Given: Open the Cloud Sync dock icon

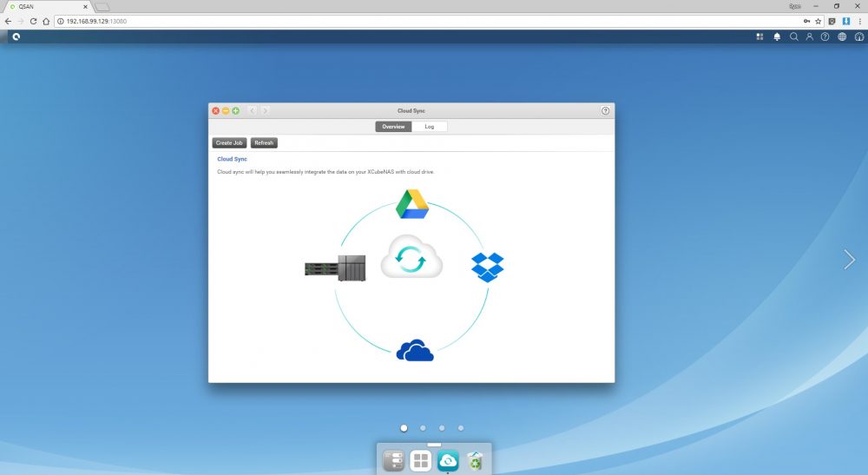Looking at the screenshot, I should click(448, 460).
